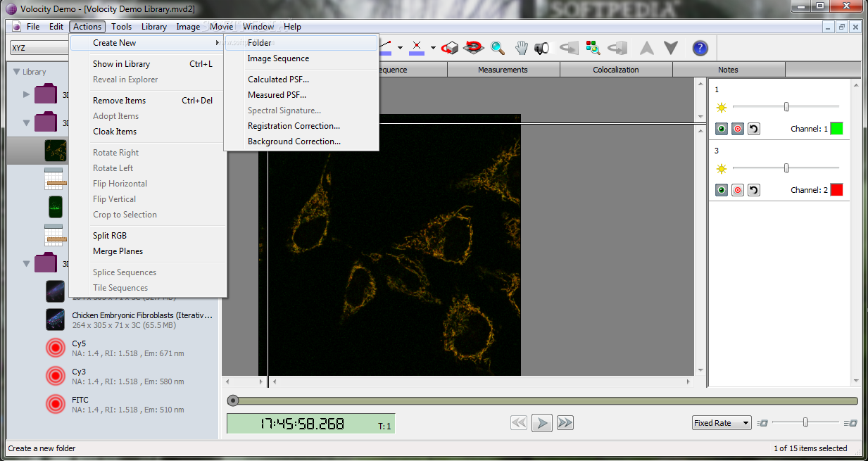Viewport: 868px width, 461px height.
Task: Click reset arrow for Channel 1
Action: pyautogui.click(x=753, y=129)
